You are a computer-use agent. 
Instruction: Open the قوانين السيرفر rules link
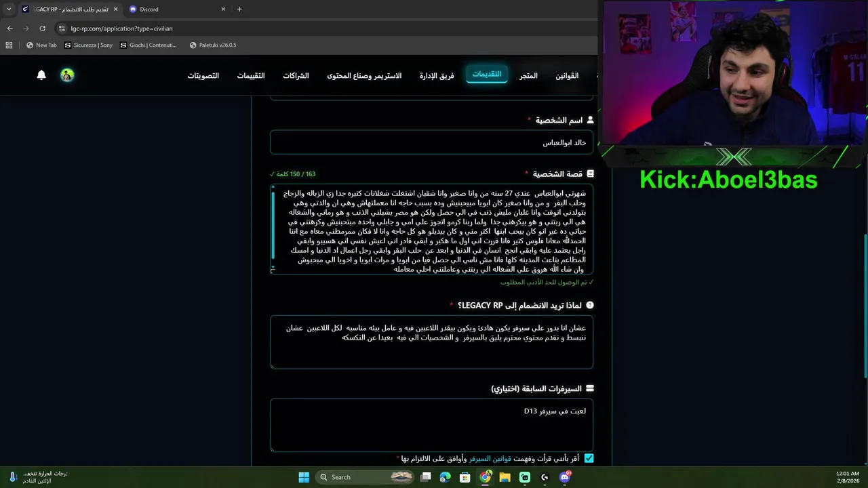pos(490,459)
